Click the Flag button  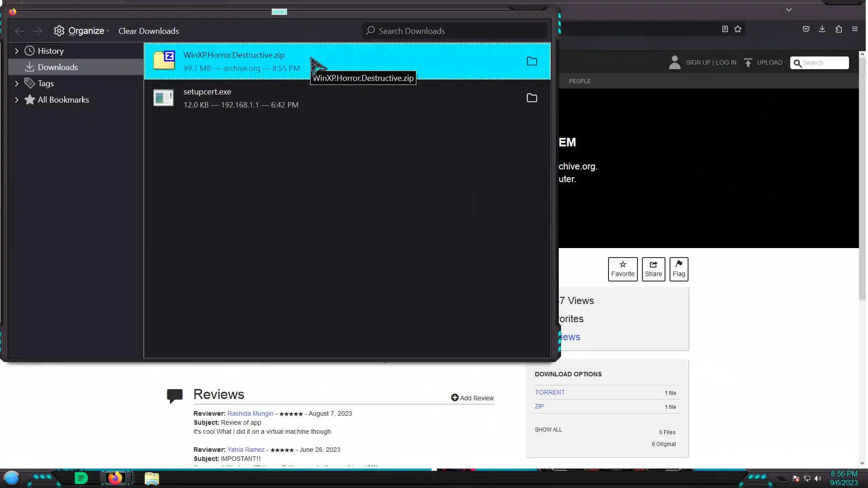679,269
